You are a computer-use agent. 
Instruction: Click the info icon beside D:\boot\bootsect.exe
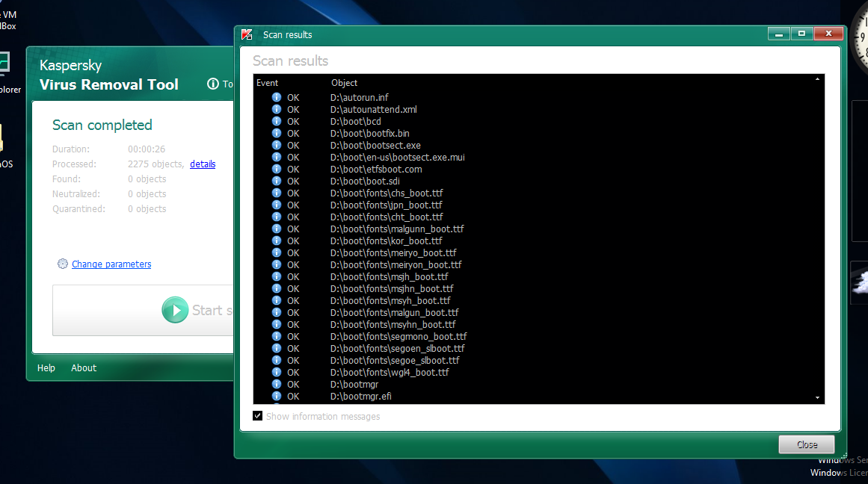[276, 145]
